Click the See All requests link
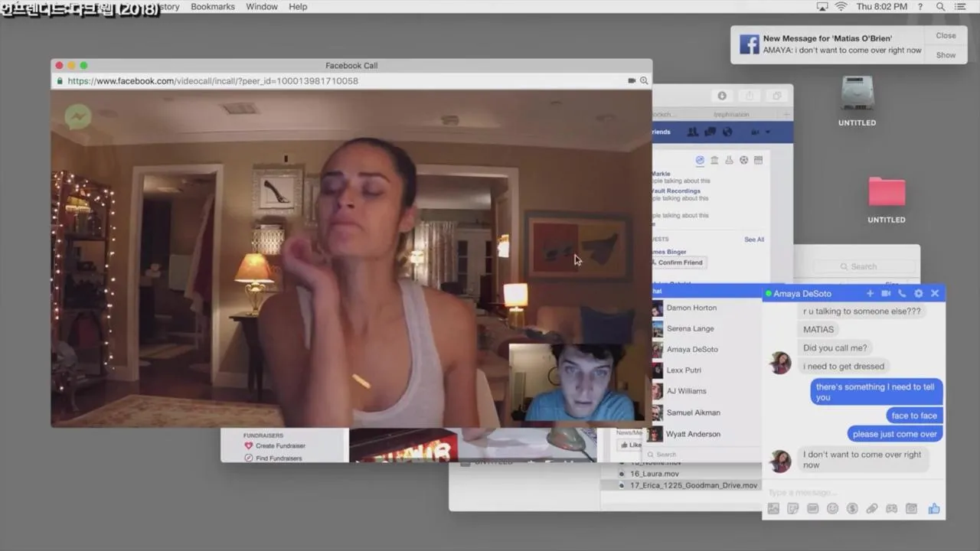Viewport: 980px width, 551px height. 754,240
